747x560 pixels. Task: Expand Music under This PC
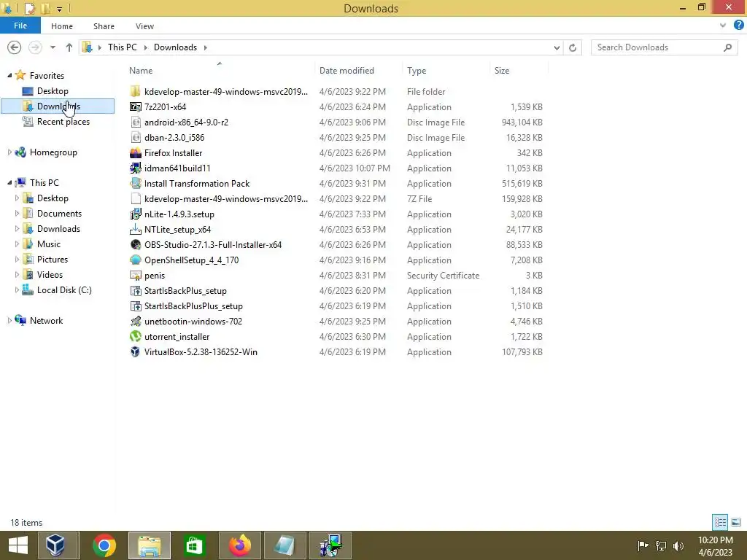tap(18, 244)
